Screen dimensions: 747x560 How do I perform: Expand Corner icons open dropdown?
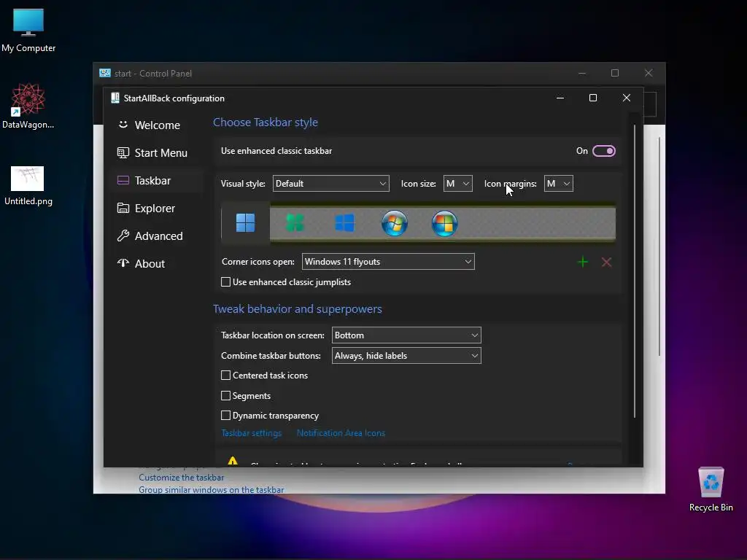point(388,262)
